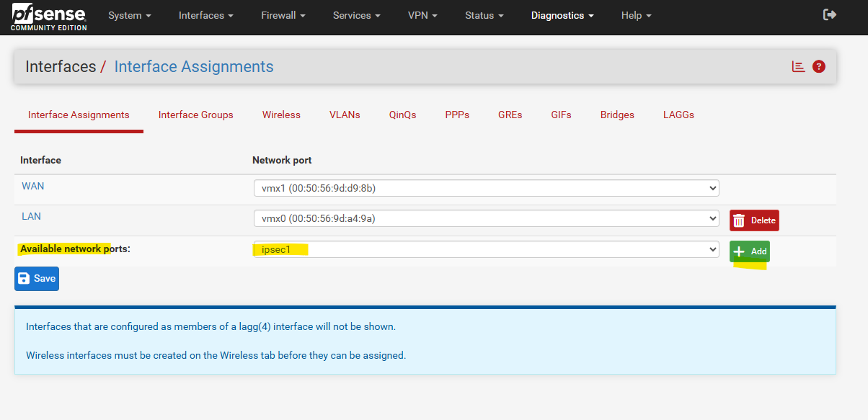Expand the LAN network port dropdown
Viewport: 868px width, 420px height.
[486, 218]
